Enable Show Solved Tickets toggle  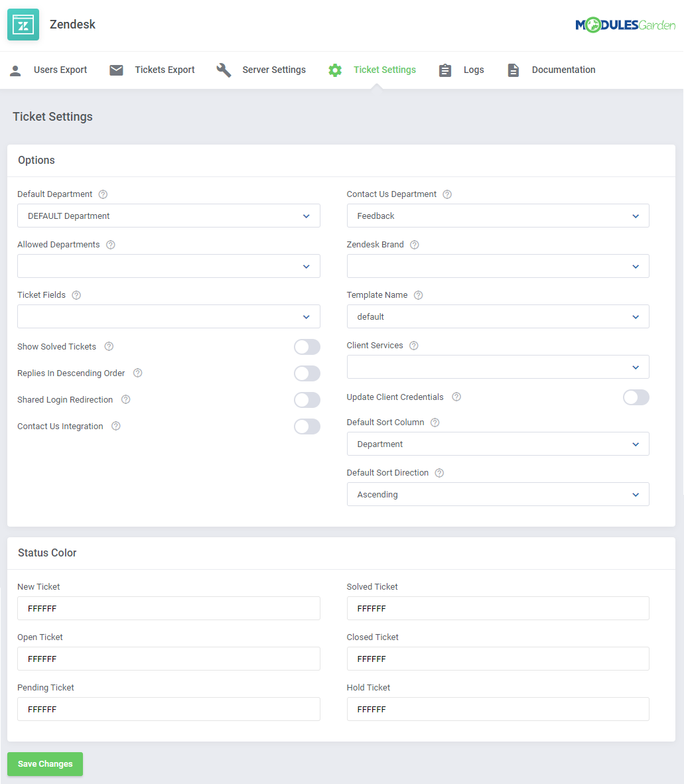point(307,347)
